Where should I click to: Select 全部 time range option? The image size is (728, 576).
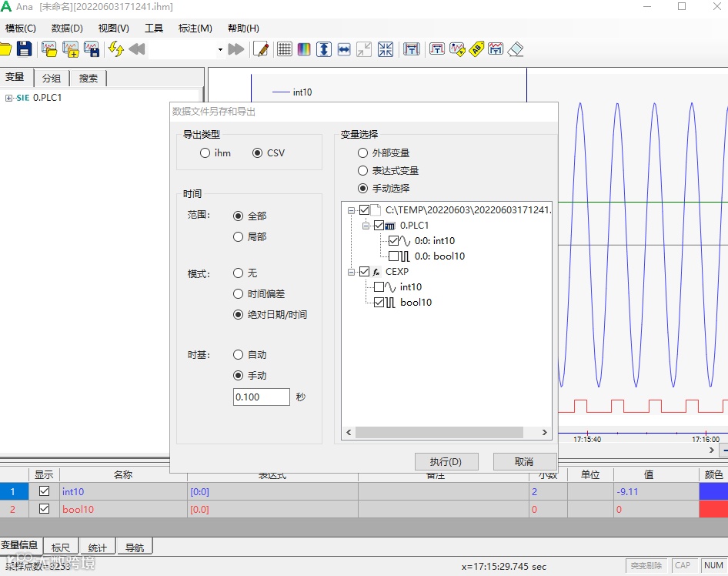(250, 216)
